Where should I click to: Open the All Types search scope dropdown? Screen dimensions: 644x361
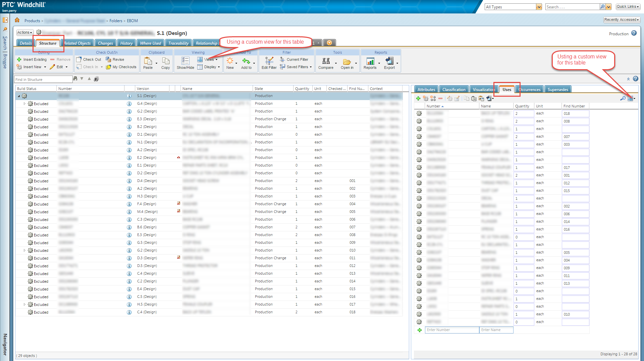coord(539,7)
